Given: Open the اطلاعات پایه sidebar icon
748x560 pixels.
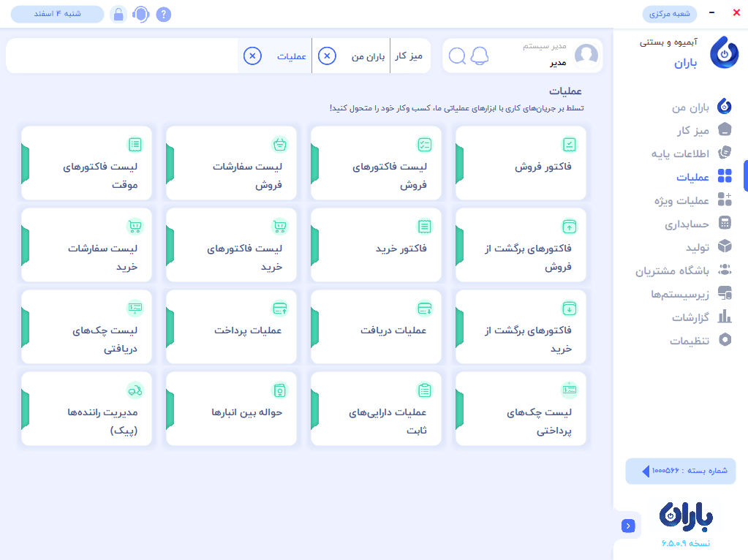Looking at the screenshot, I should 725,153.
